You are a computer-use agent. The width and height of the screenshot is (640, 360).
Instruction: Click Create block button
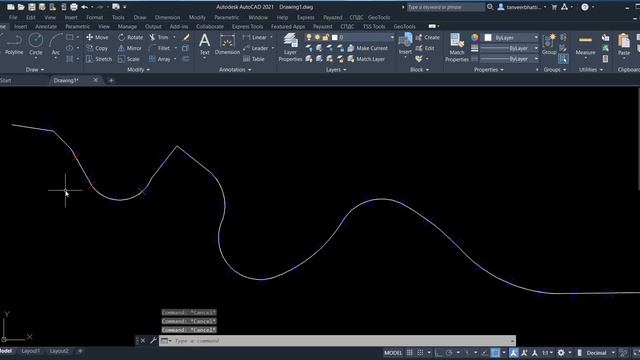pyautogui.click(x=427, y=37)
